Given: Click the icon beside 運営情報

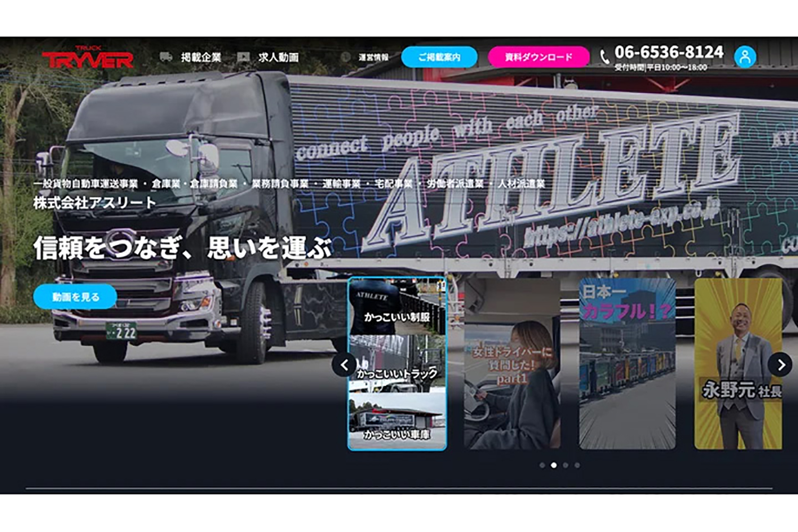Looking at the screenshot, I should click(x=346, y=57).
